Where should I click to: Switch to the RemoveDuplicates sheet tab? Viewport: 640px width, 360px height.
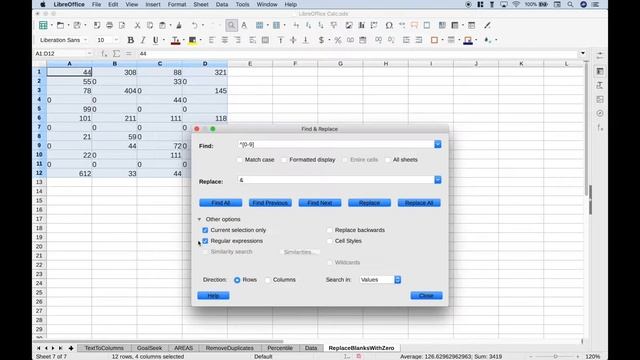[230, 348]
